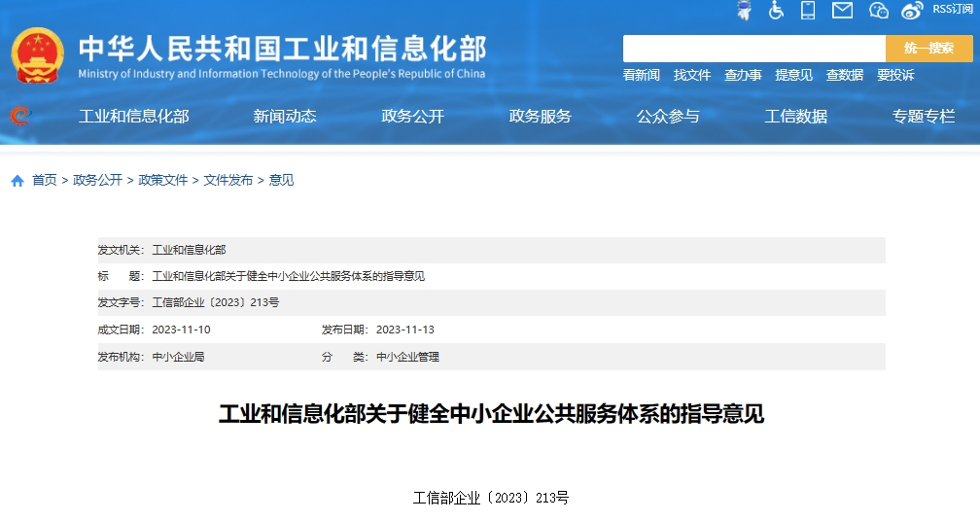This screenshot has height=521, width=980.
Task: Click the large bold article heading
Action: (491, 413)
